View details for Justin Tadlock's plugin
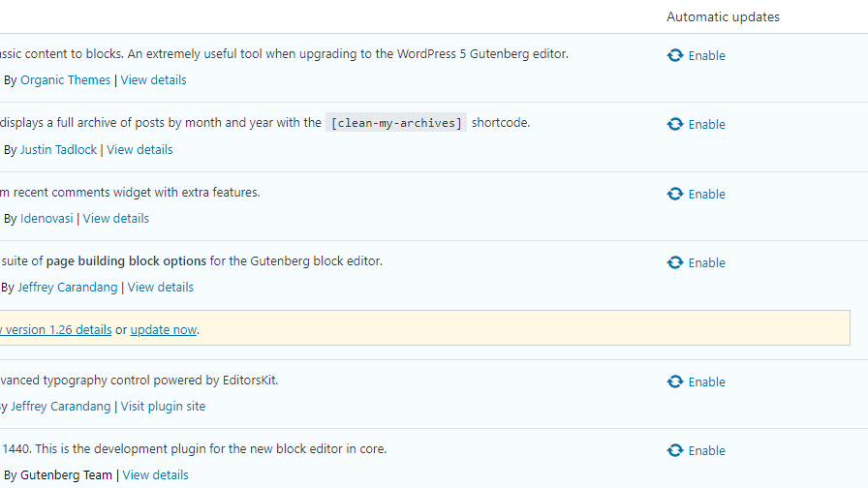Image resolution: width=868 pixels, height=488 pixels. (139, 150)
